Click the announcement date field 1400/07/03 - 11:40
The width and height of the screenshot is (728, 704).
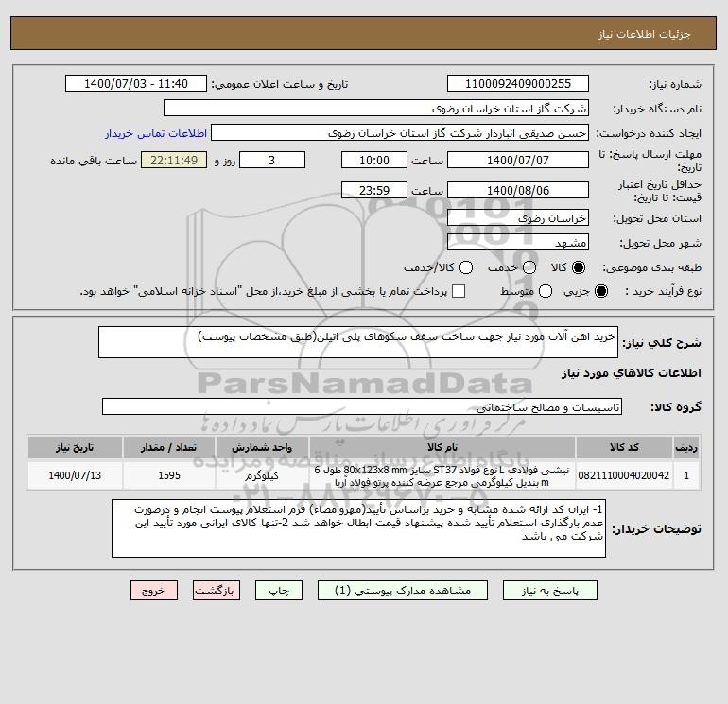(135, 83)
